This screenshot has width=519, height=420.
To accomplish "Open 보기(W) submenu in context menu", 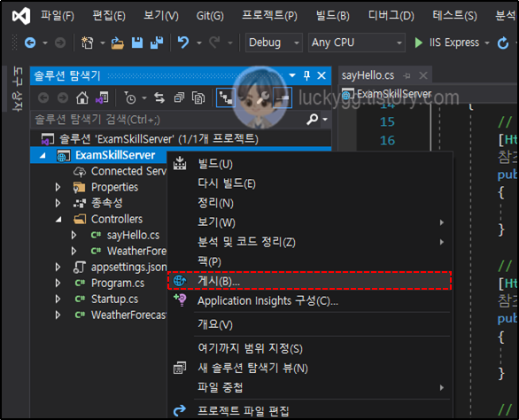I will pyautogui.click(x=309, y=222).
